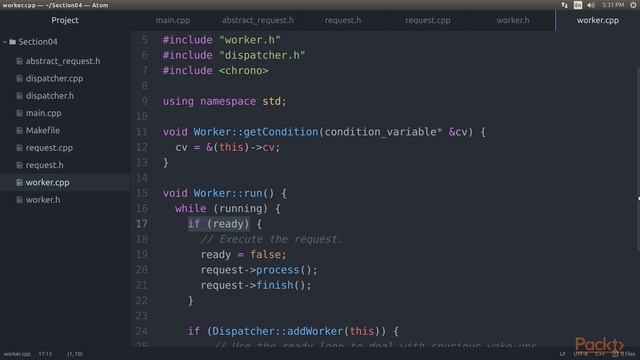
Task: Click the Project panel header
Action: pos(65,20)
